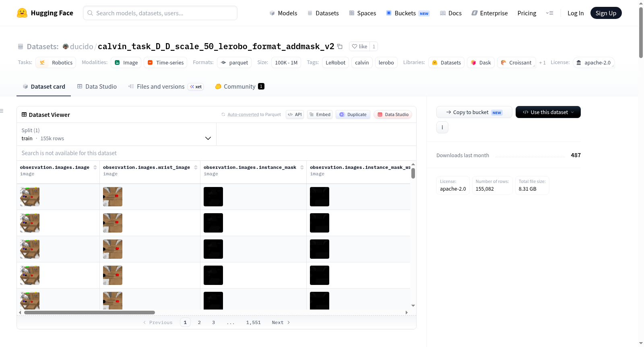This screenshot has height=347, width=644.
Task: Go to page 2 of the viewer
Action: point(199,322)
